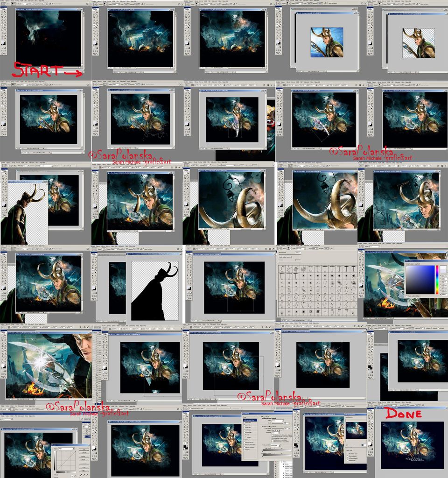Image resolution: width=448 pixels, height=478 pixels.
Task: Select Zoom tool in toolbox beside Curves dialog
Action: coord(96,443)
